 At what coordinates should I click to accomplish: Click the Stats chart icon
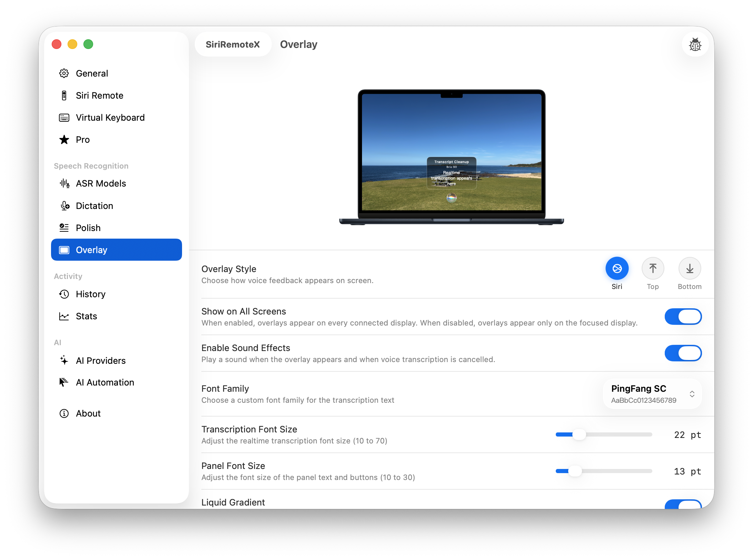pos(64,316)
